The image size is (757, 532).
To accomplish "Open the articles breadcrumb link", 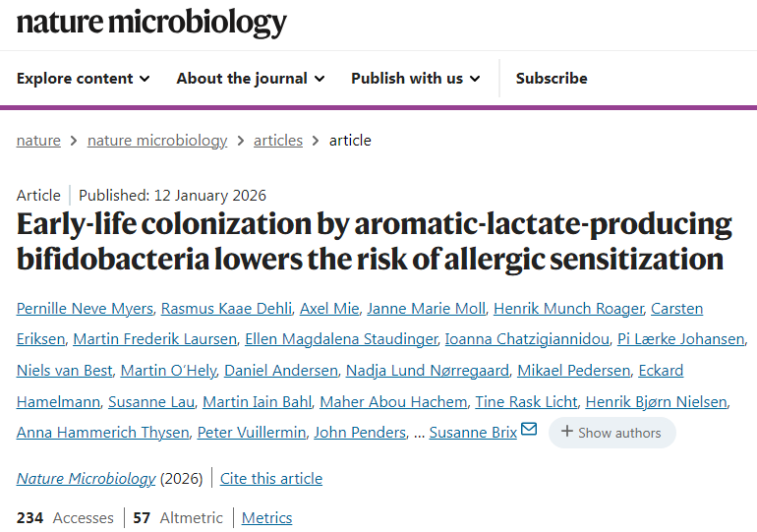I will [x=278, y=141].
